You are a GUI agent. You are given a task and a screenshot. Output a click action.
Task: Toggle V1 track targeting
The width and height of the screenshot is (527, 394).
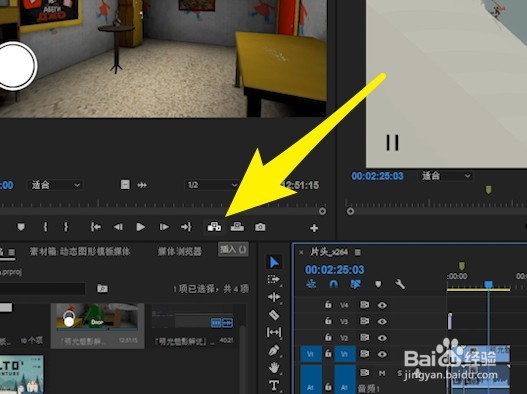[x=345, y=354]
